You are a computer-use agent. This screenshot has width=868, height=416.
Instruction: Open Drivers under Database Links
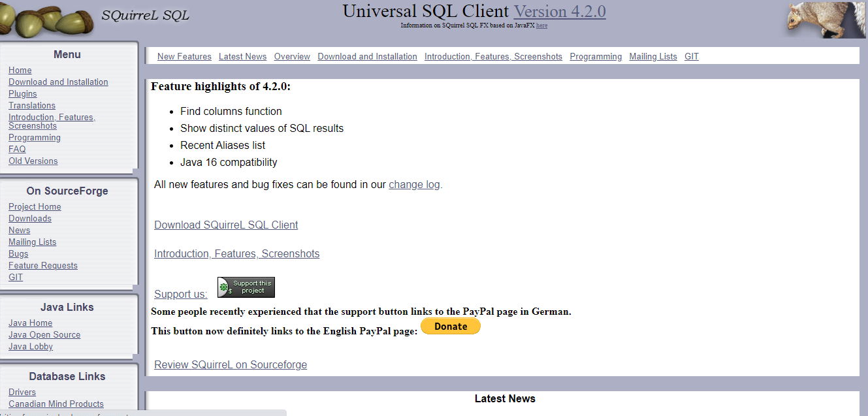coord(22,392)
